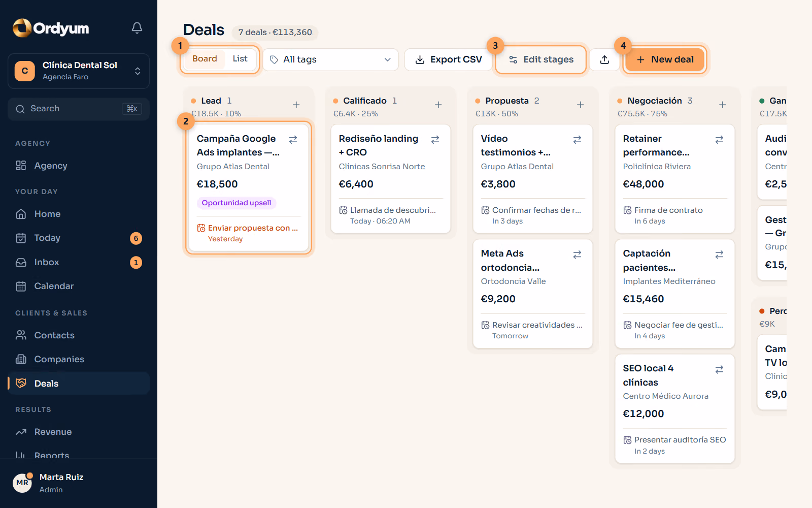Move stage icon on Vídeo testimonios card
Image resolution: width=812 pixels, height=508 pixels.
coord(577,140)
